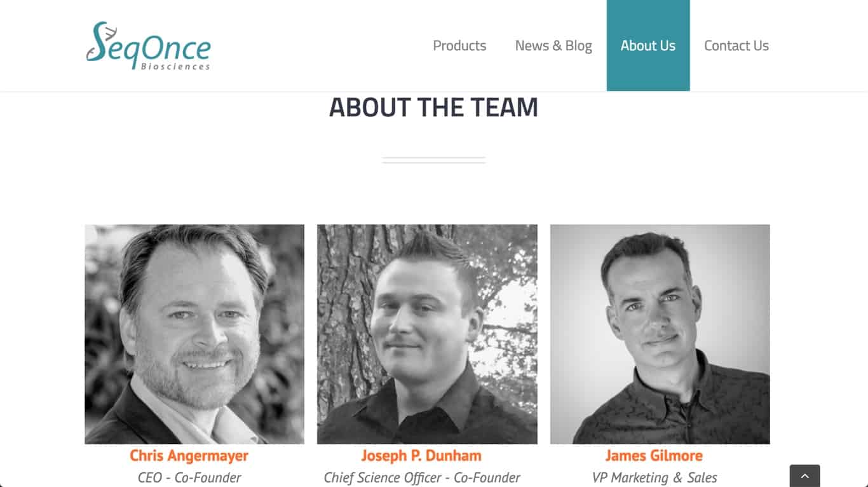Open Joseph P. Dunham's portrait photo

[x=427, y=334]
